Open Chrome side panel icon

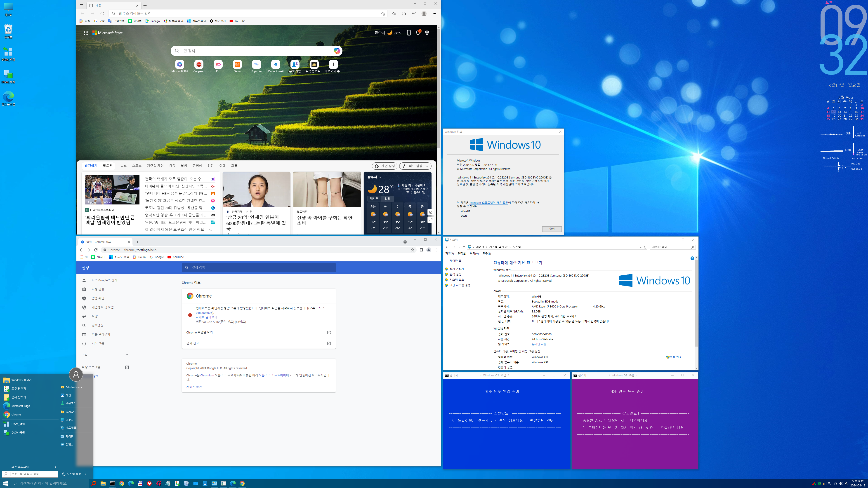point(421,250)
